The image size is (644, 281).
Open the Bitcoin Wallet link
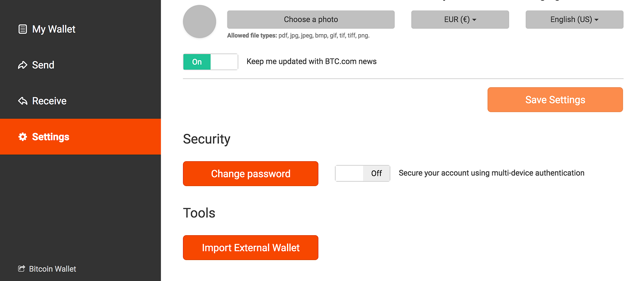[x=52, y=269]
